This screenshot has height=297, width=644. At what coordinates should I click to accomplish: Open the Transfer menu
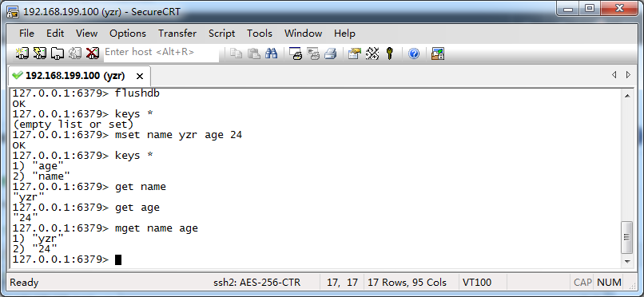click(177, 34)
